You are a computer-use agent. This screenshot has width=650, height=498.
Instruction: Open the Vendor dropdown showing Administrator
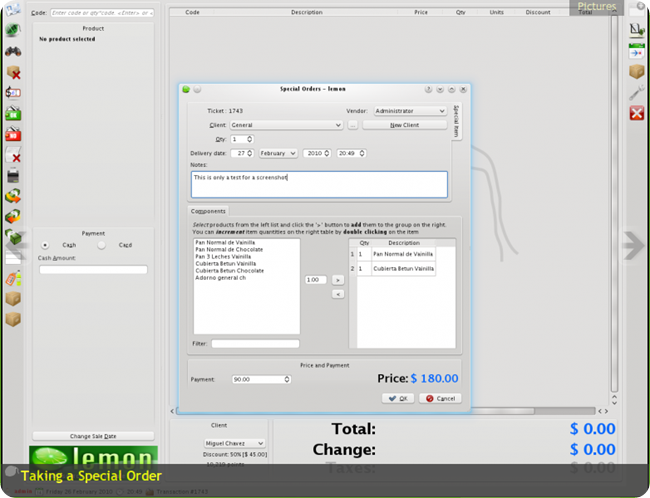click(x=410, y=111)
